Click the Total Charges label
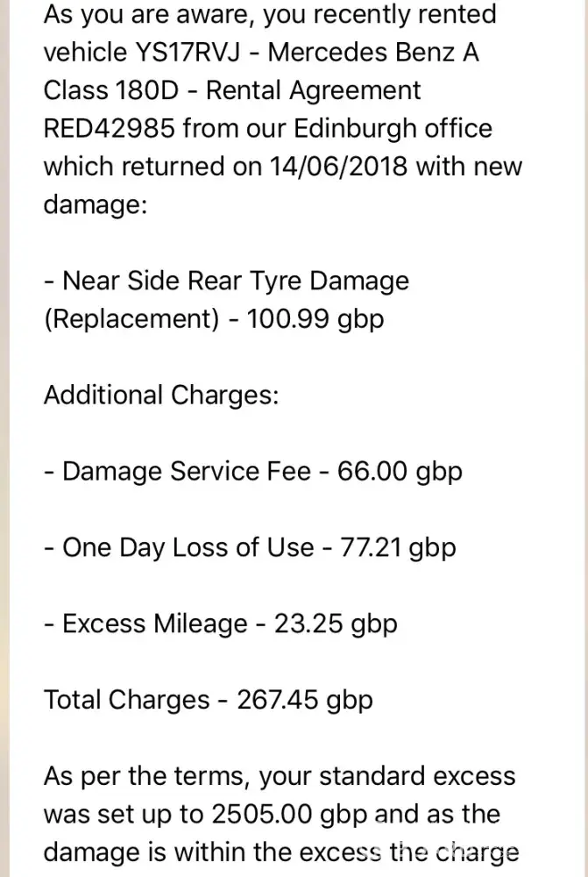 (x=127, y=700)
